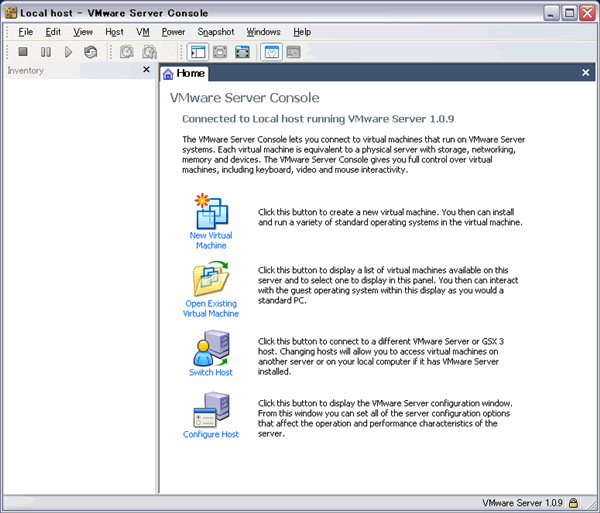Expand the VM menu in menu bar
The height and width of the screenshot is (513, 600).
(x=142, y=32)
